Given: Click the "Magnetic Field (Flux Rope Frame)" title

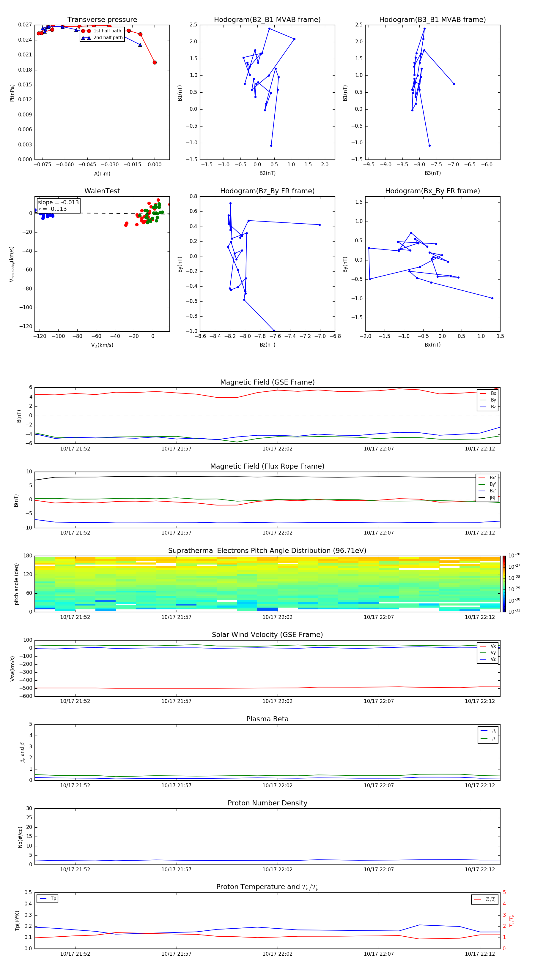Looking at the screenshot, I should (x=267, y=467).
